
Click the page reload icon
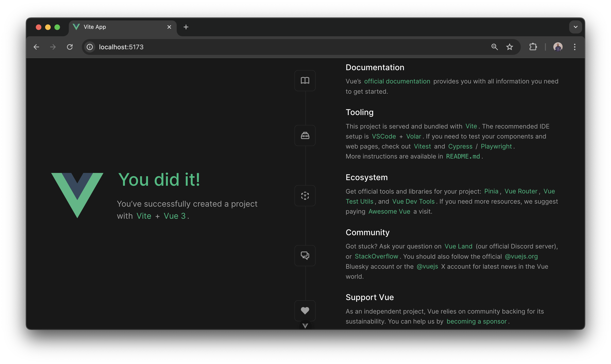coord(70,47)
